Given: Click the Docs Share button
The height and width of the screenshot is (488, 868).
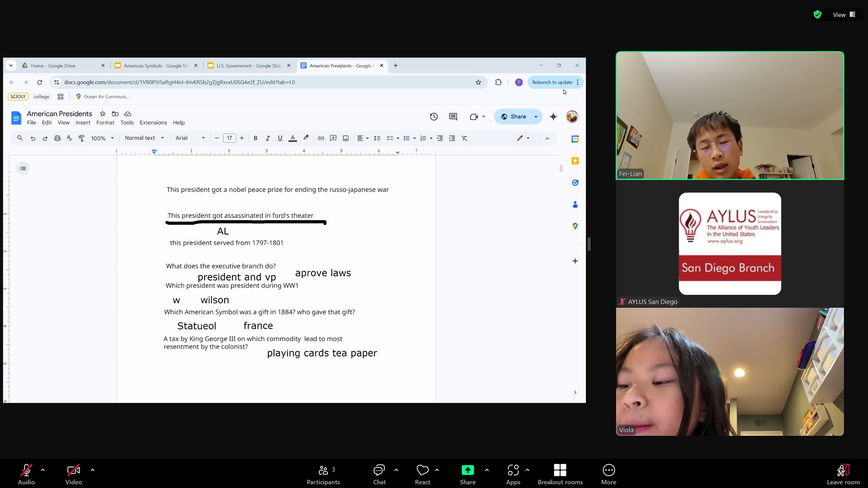Looking at the screenshot, I should tap(513, 117).
